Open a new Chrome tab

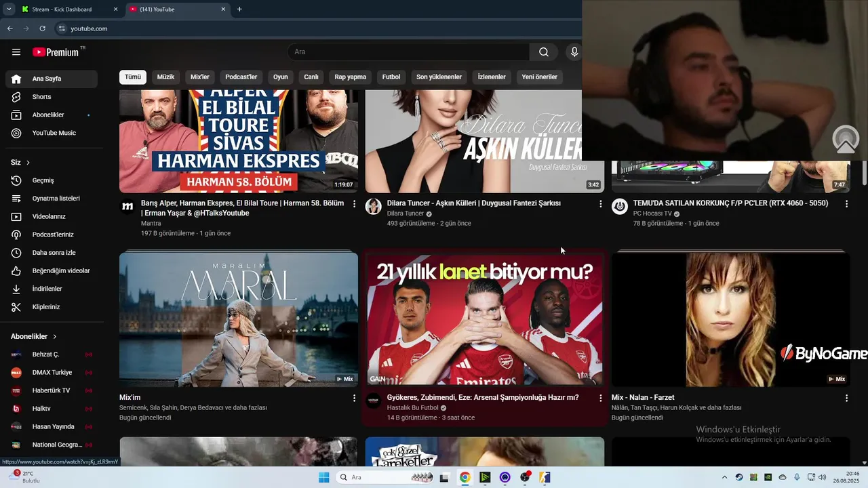[239, 9]
